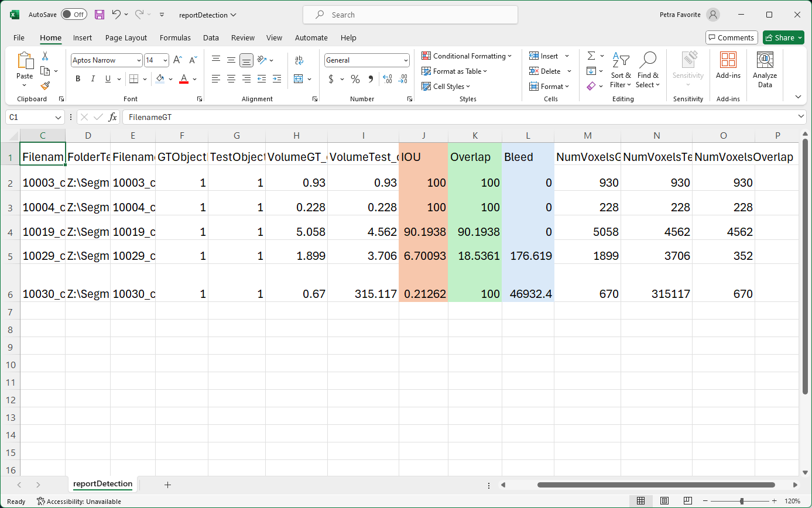Open the Analyze Data tool
Screen dimensions: 812x508
click(x=765, y=70)
